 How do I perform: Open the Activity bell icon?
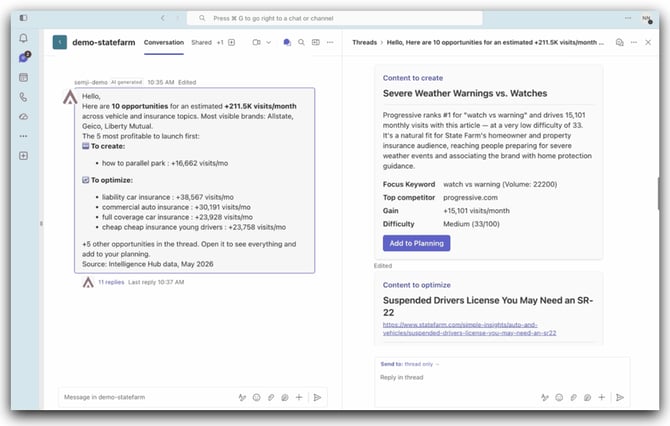point(24,38)
